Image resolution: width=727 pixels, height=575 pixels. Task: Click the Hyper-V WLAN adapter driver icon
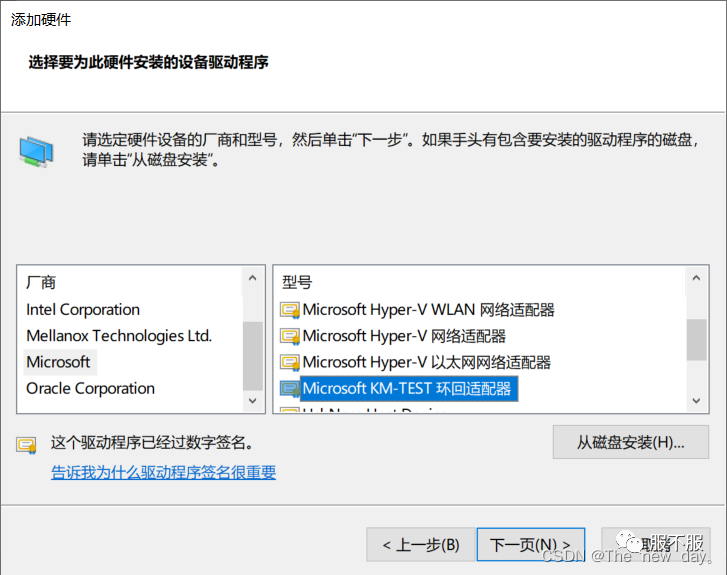(290, 310)
